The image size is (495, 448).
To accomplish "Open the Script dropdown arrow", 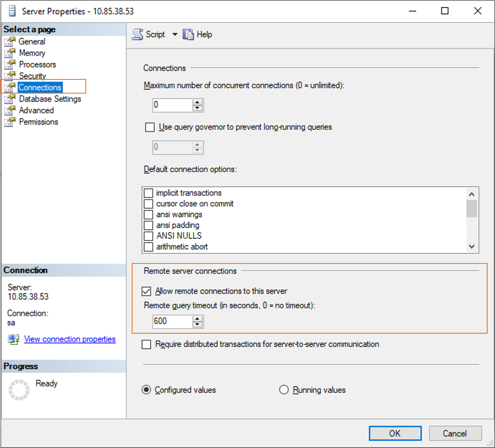I will coord(175,34).
